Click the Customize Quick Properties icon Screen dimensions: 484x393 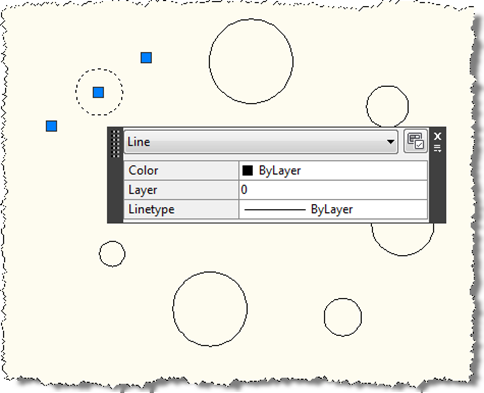[415, 142]
